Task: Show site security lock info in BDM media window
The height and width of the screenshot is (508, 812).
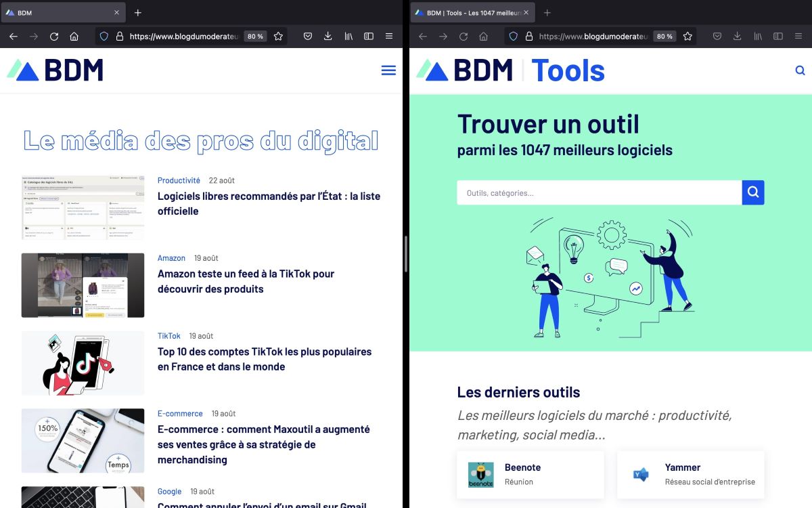Action: [x=119, y=37]
